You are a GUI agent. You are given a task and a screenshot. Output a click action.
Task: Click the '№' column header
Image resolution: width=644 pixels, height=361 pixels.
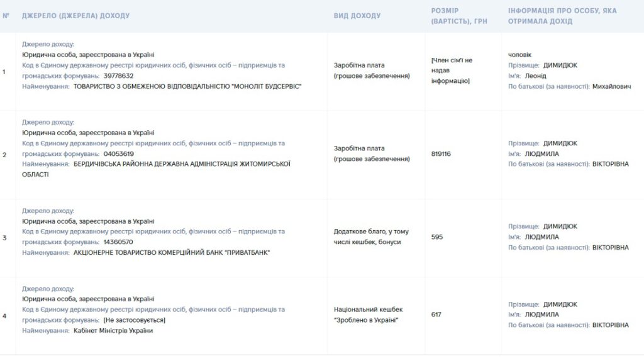click(x=6, y=16)
